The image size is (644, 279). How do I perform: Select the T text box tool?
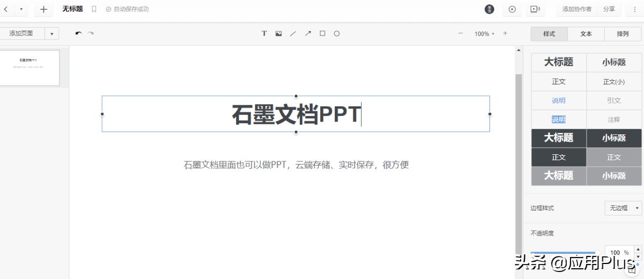coord(264,33)
